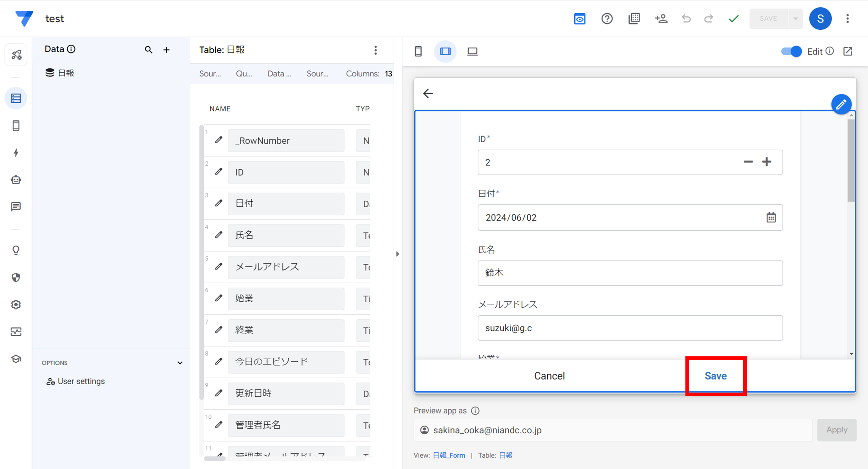The image size is (868, 469).
Task: Edit the 始業 column with its pencil
Action: [219, 298]
